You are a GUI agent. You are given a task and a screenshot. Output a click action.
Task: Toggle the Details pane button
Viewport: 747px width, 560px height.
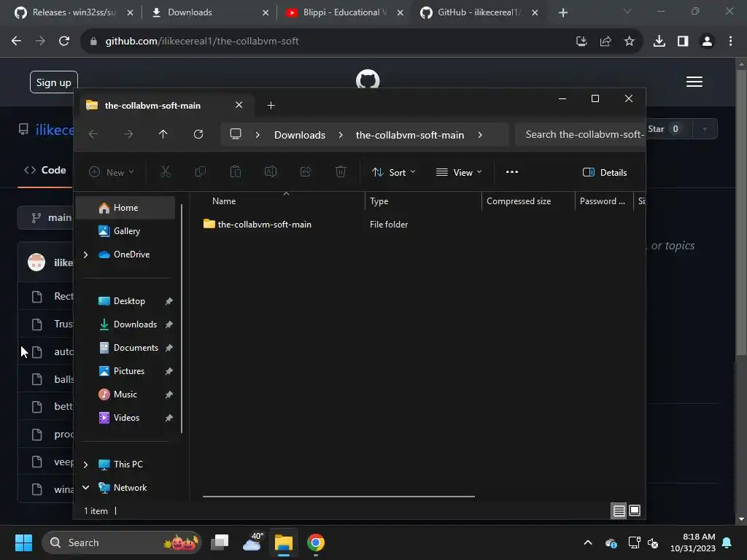[605, 172]
